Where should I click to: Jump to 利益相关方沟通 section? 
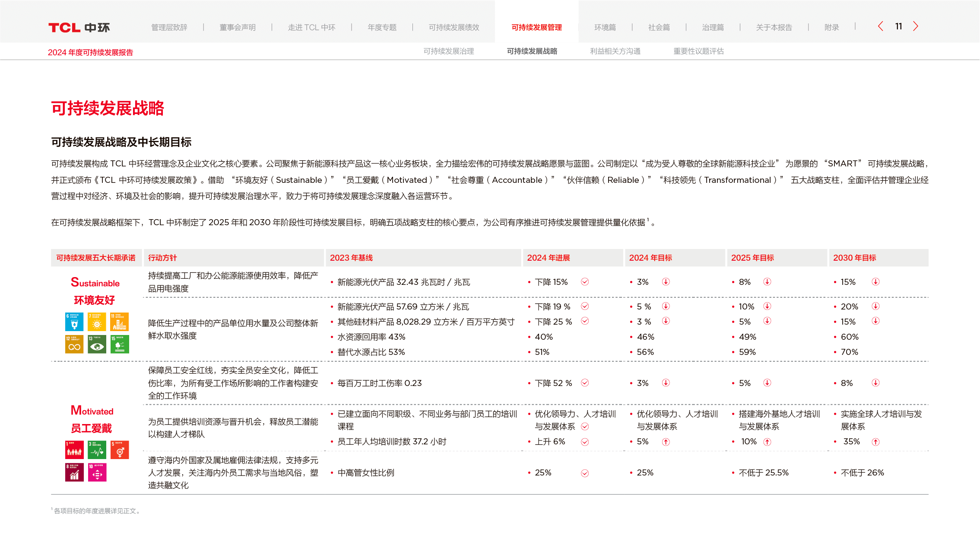(615, 51)
